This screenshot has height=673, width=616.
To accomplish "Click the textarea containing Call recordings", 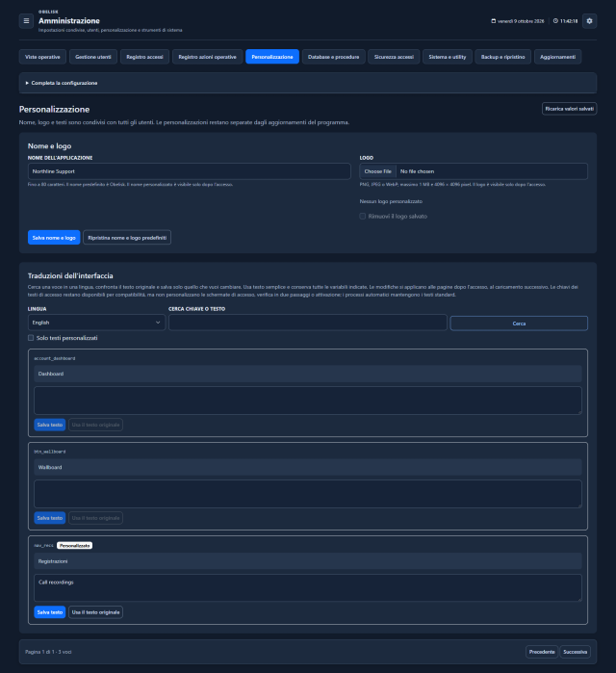I will [308, 588].
